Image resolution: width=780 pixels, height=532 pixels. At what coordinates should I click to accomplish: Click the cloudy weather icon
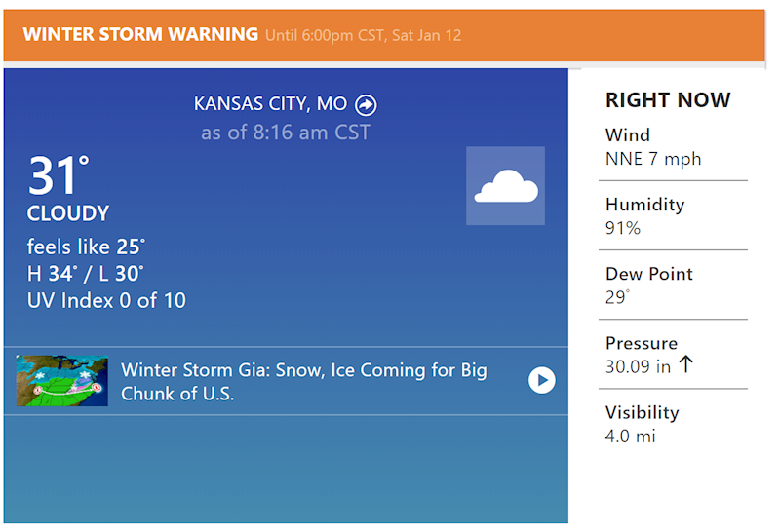[505, 186]
